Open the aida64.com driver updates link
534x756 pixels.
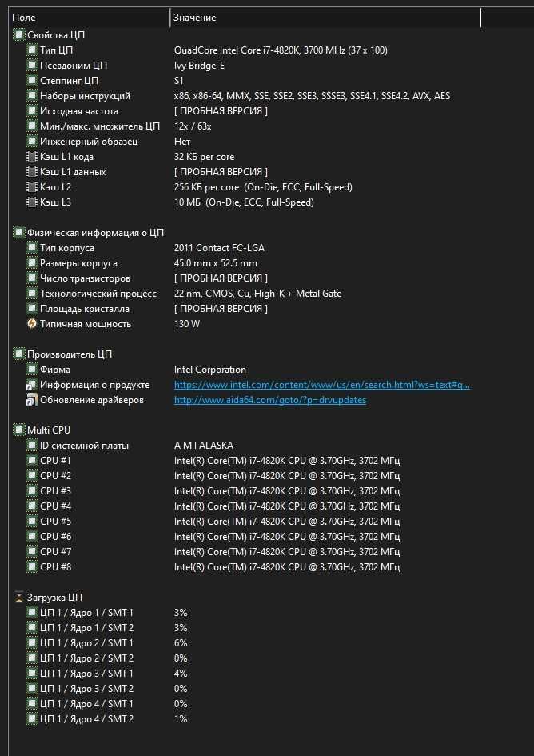(270, 400)
